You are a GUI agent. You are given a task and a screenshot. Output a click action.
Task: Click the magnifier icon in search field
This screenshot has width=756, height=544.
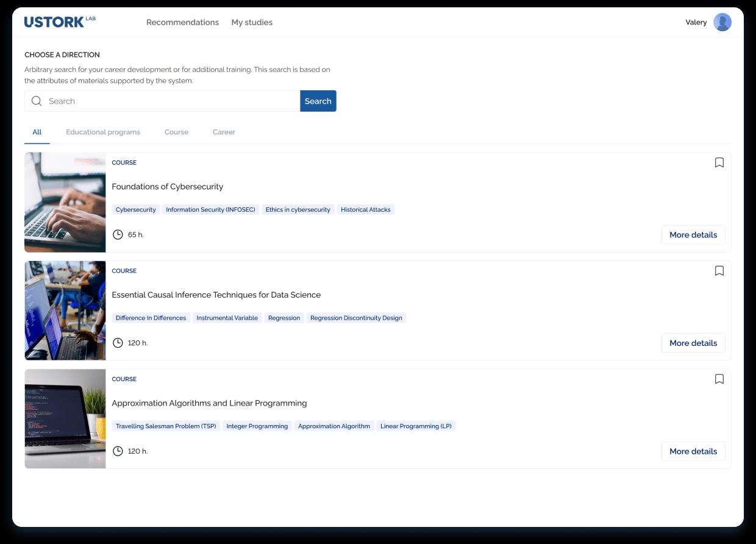37,101
